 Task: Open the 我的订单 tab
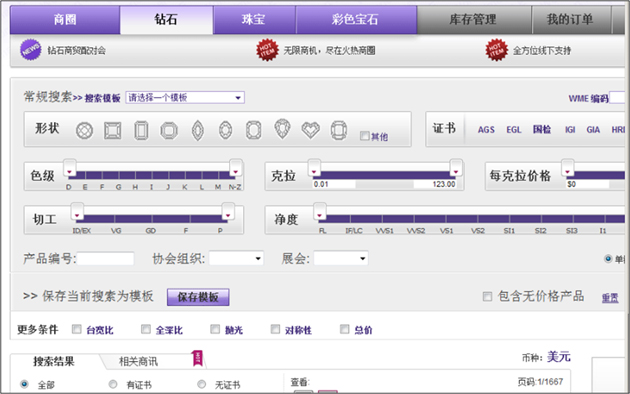[x=571, y=19]
